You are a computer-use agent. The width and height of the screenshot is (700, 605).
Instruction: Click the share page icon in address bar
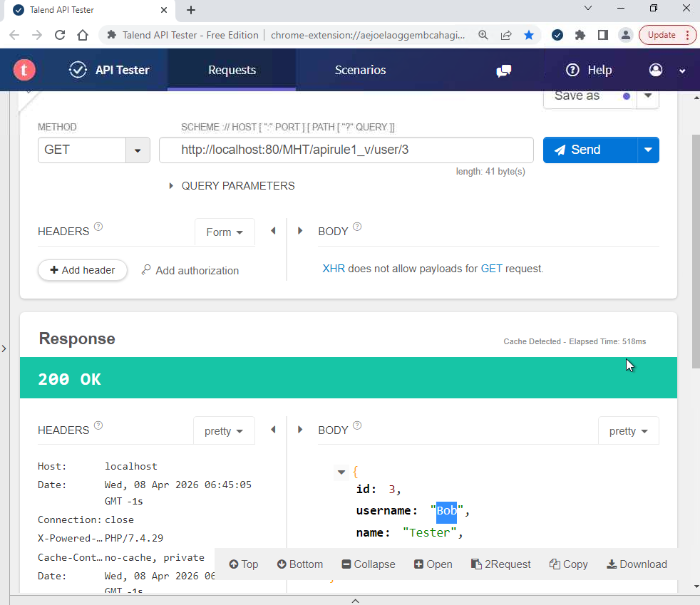point(506,35)
